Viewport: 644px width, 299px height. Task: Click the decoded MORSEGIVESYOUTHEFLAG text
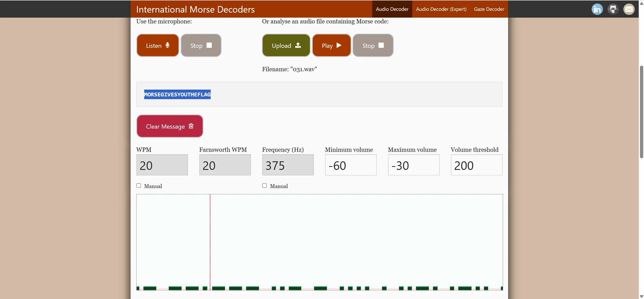point(177,95)
